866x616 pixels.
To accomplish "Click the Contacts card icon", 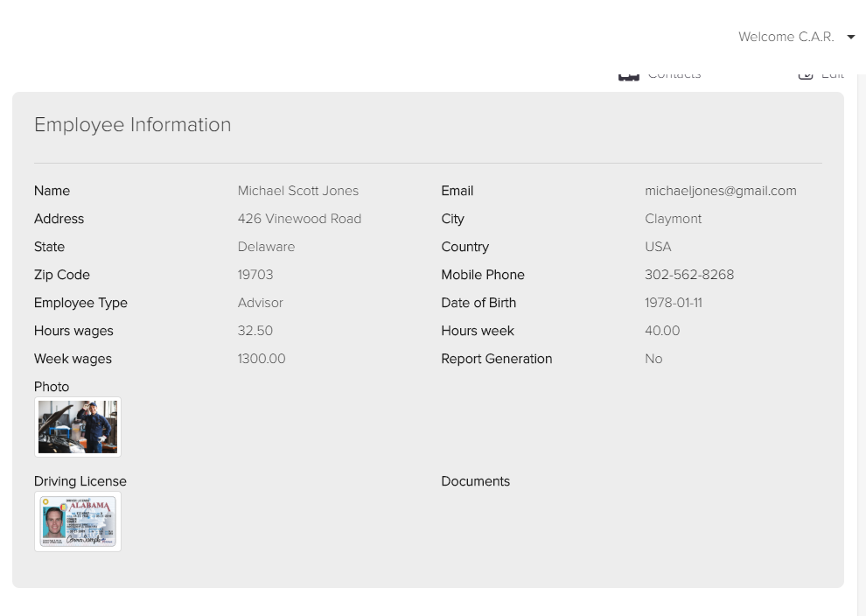I will (x=628, y=76).
